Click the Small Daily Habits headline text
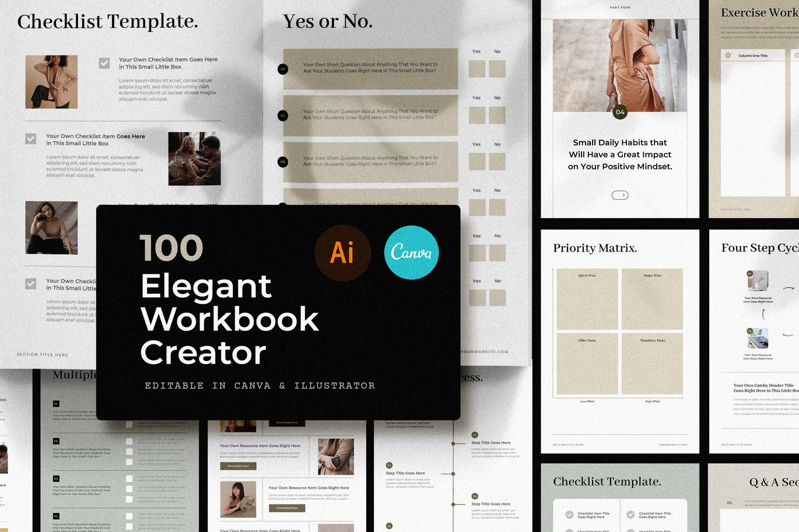Screen dimensions: 799x532 click(x=620, y=154)
